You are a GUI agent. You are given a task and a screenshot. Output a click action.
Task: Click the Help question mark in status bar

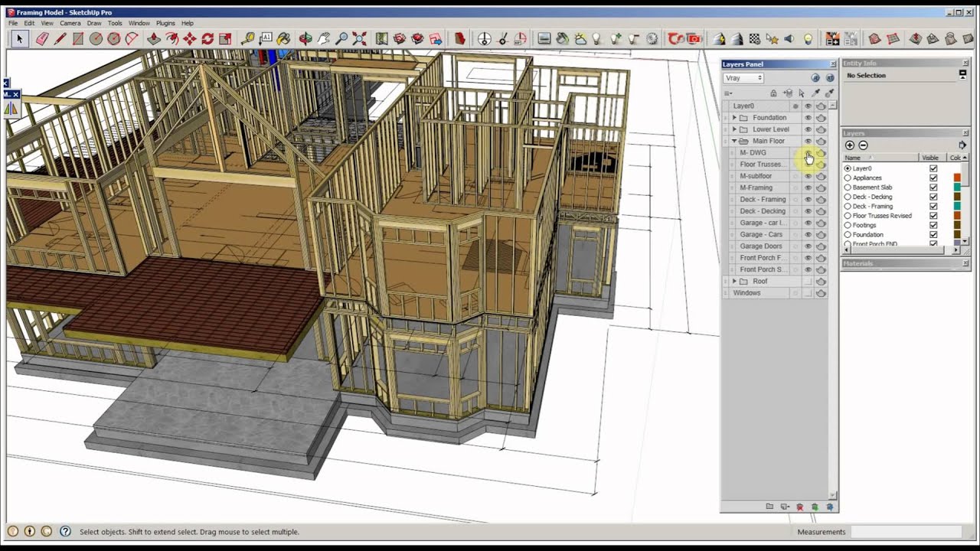[65, 531]
